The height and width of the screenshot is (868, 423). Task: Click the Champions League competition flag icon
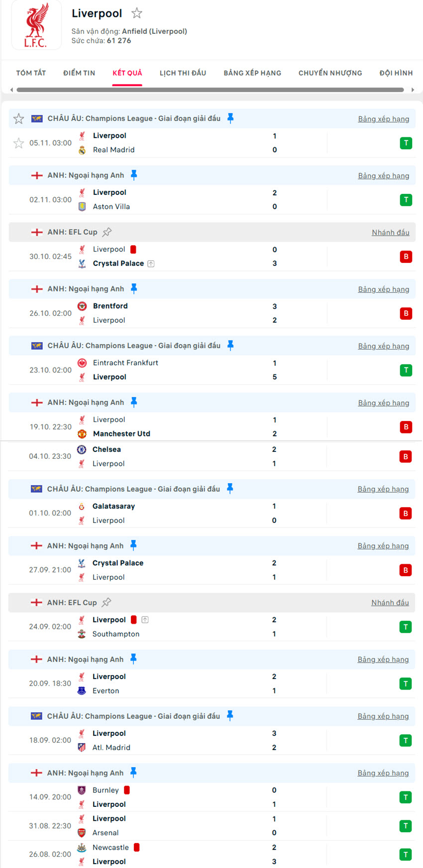pos(37,118)
